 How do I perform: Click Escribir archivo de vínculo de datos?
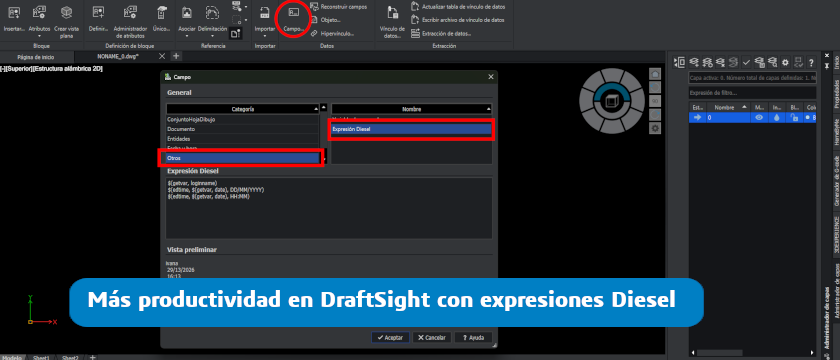(458, 20)
